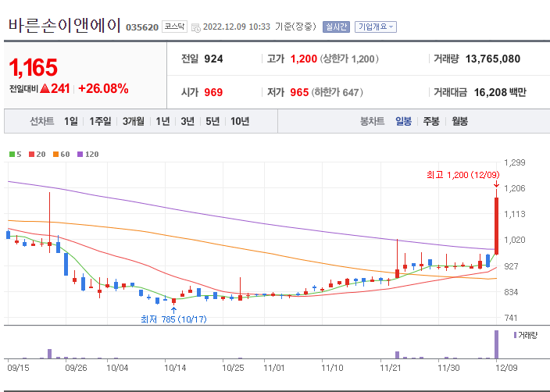This screenshot has width=550, height=392.
Task: Click the low price 965 value
Action: tap(299, 92)
